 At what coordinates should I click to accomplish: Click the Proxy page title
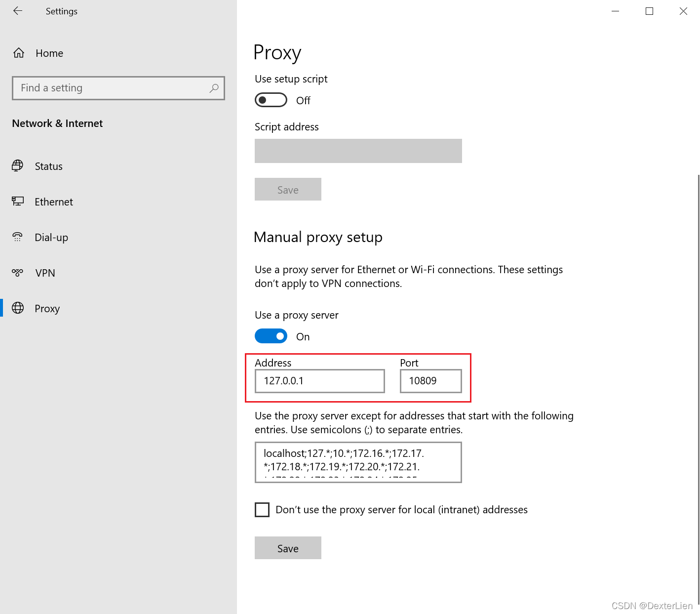tap(277, 53)
